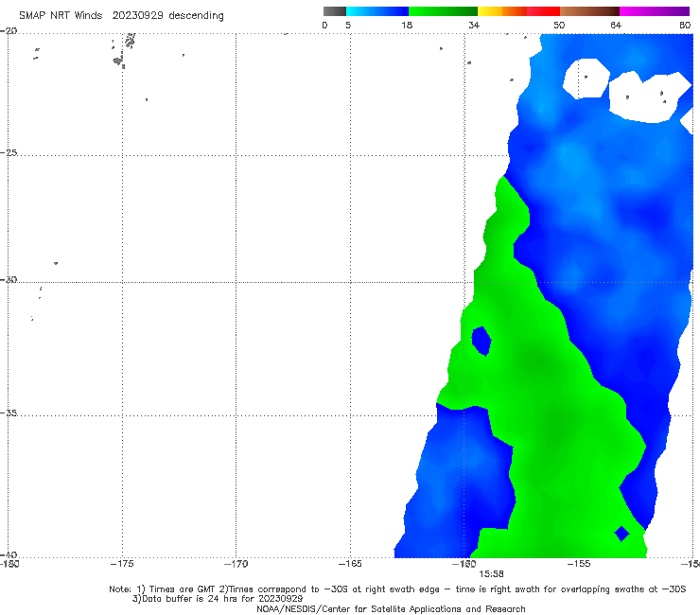Click the swath time label '15:58'
700x615 pixels.
pyautogui.click(x=491, y=574)
